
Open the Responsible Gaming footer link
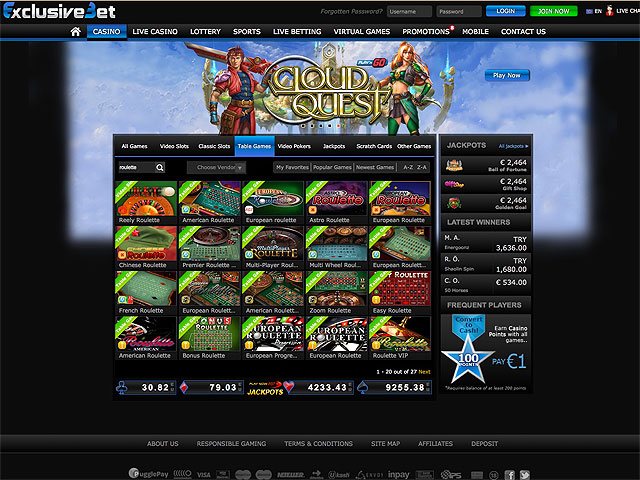(x=231, y=444)
